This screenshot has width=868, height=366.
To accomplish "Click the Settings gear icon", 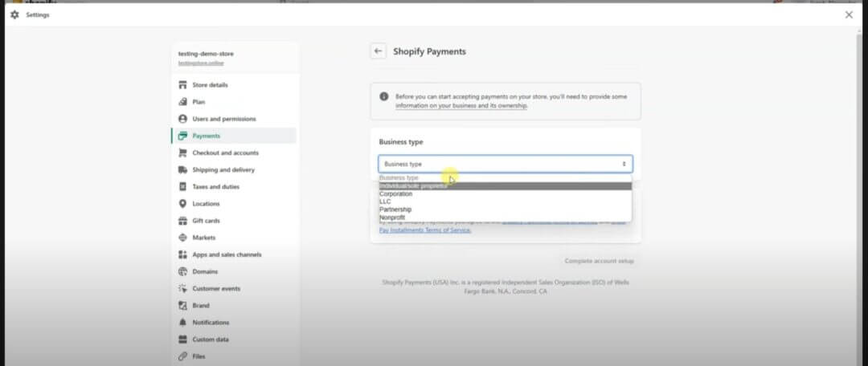I will 14,15.
